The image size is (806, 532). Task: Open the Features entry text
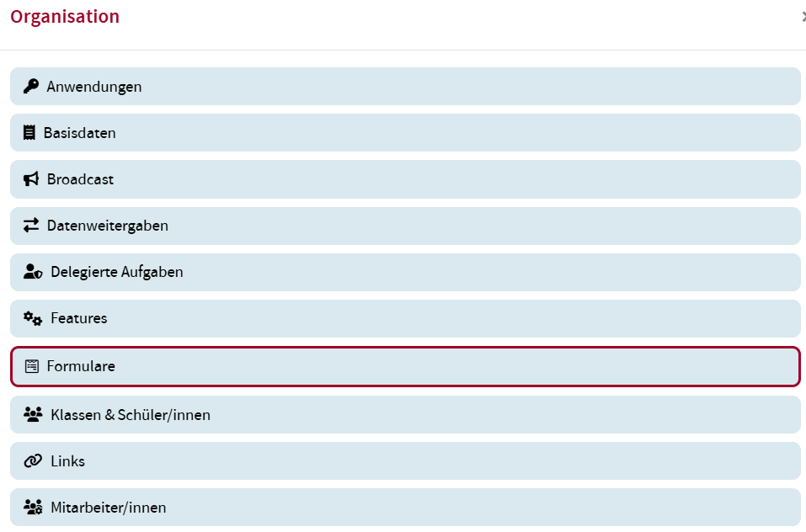(x=79, y=318)
